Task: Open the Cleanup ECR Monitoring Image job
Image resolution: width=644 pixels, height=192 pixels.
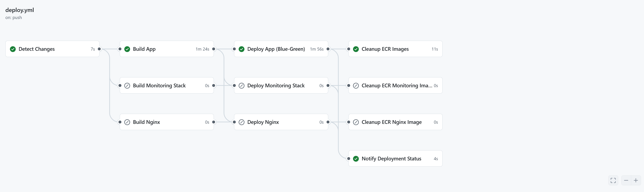Action: (396, 86)
